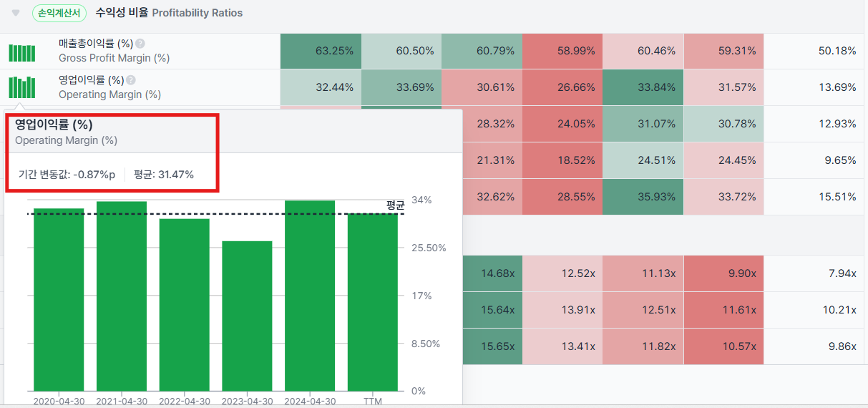The width and height of the screenshot is (868, 408).
Task: Collapse the Profitability Ratios section triangle
Action: [16, 13]
